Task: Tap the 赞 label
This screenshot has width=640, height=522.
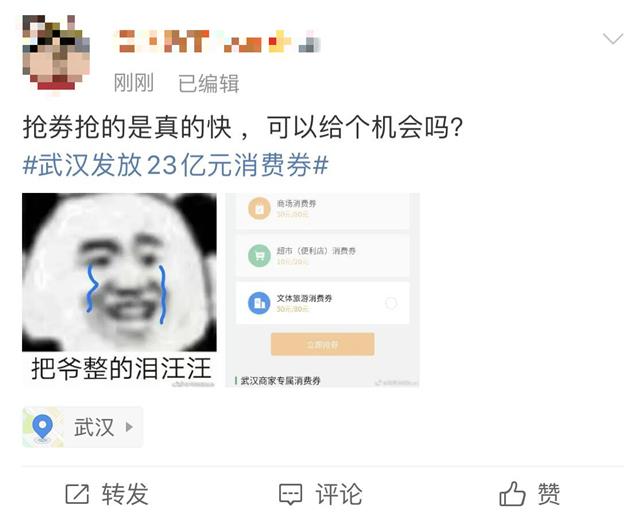Action: 549,494
